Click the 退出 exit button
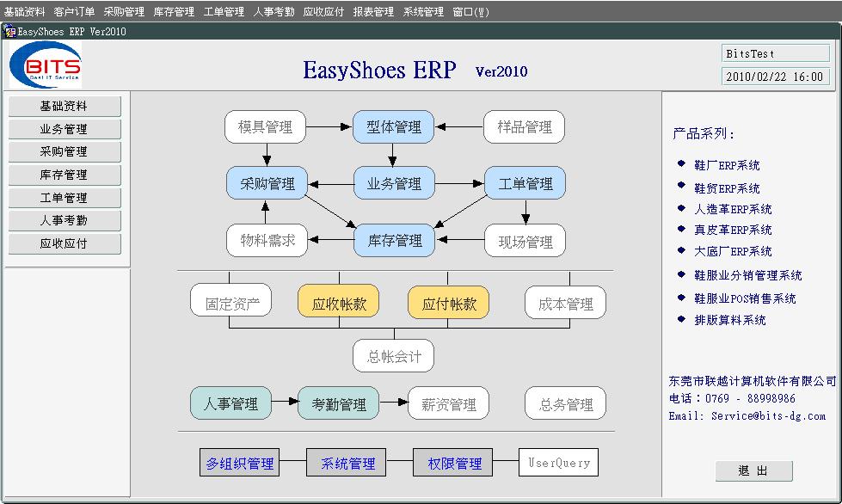This screenshot has height=504, width=842. click(754, 471)
